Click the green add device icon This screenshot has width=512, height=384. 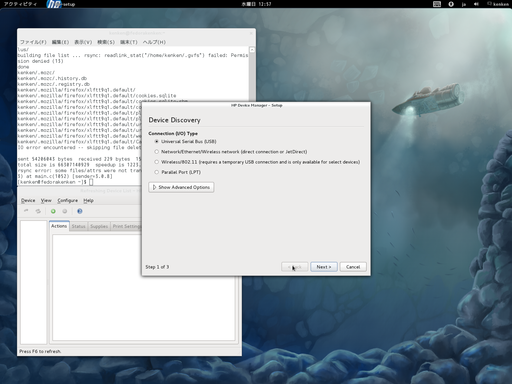point(53,211)
